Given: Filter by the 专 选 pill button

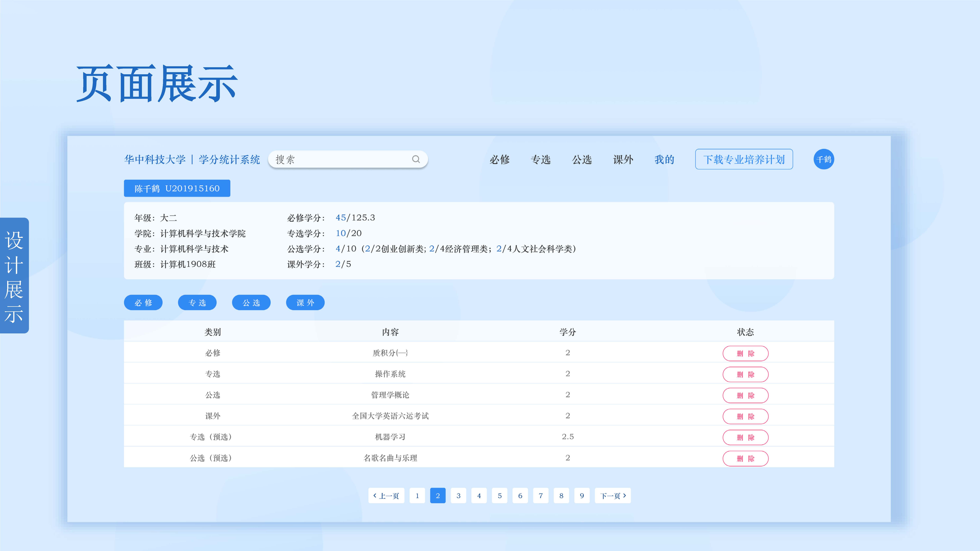Looking at the screenshot, I should pos(197,303).
